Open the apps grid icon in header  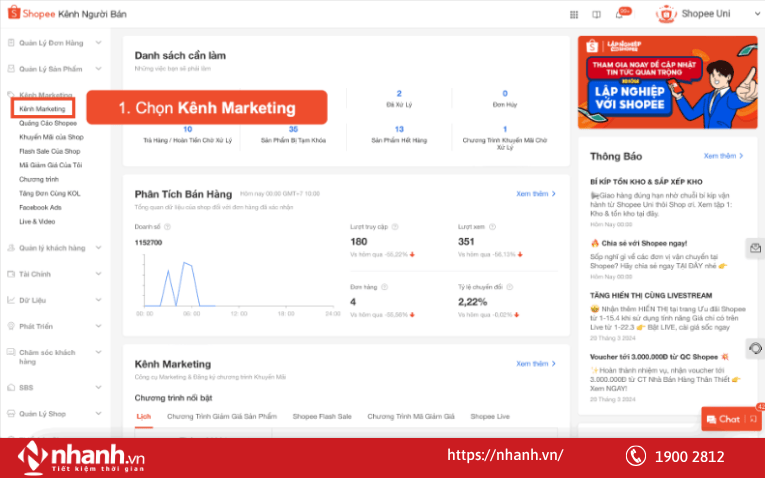click(574, 15)
